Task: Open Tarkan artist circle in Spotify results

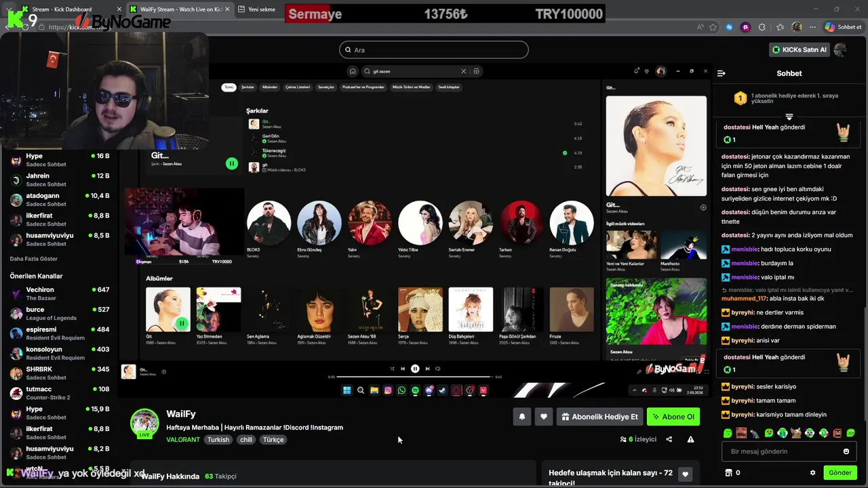Action: 521,222
